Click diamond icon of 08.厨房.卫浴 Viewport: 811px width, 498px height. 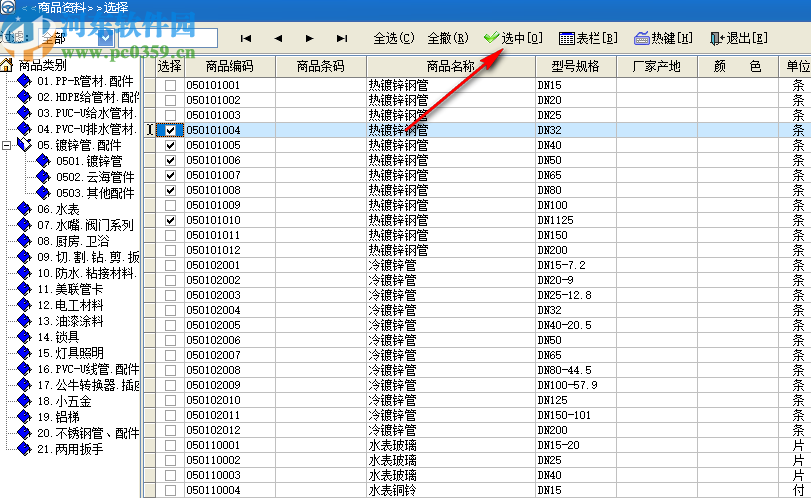(24, 242)
